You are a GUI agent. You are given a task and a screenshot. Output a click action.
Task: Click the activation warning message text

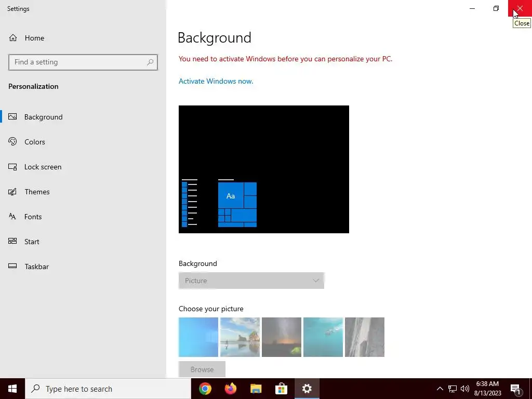pos(285,59)
